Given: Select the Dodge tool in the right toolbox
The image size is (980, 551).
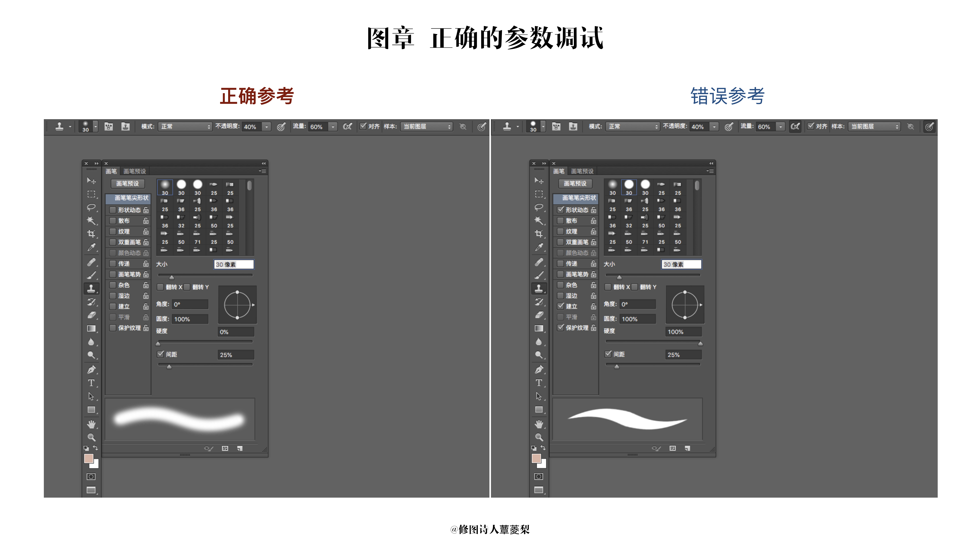Looking at the screenshot, I should [539, 355].
